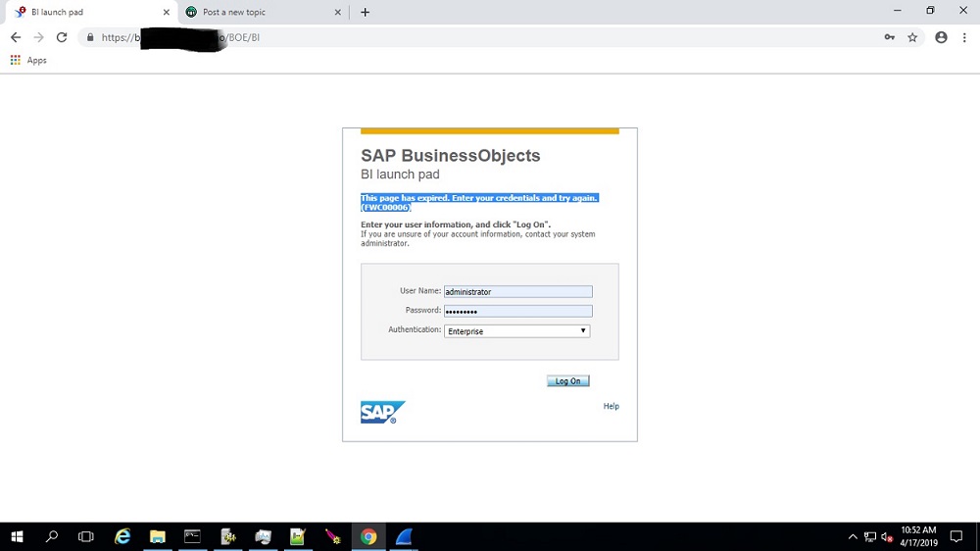The image size is (980, 551).
Task: Open the clock showing 10:52 AM
Action: [918, 536]
